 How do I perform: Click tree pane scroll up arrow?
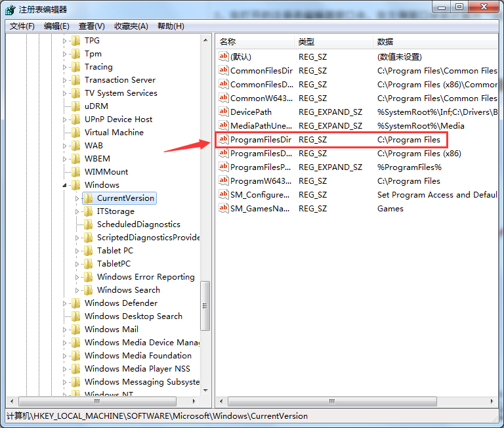[x=205, y=40]
